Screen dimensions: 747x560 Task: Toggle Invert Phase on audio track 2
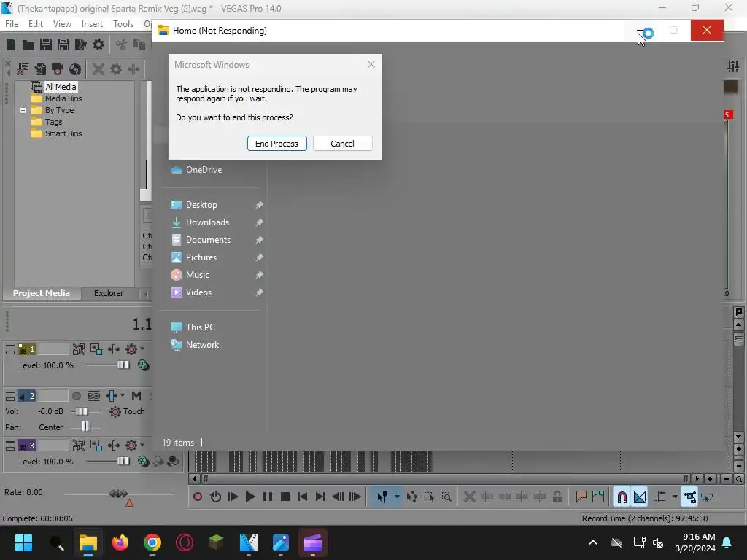[94, 396]
